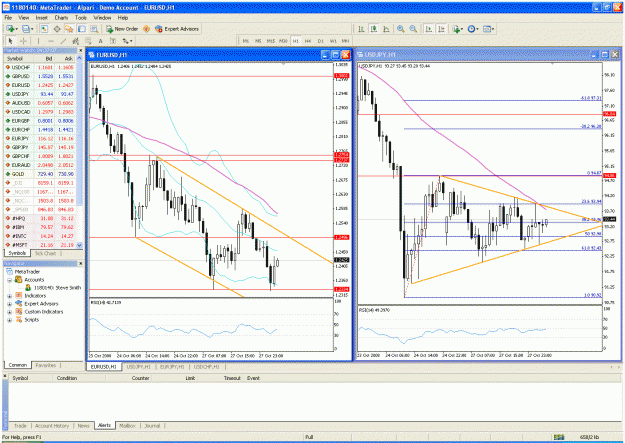Select the cursor arrow tool
The width and height of the screenshot is (625, 443).
(11, 41)
